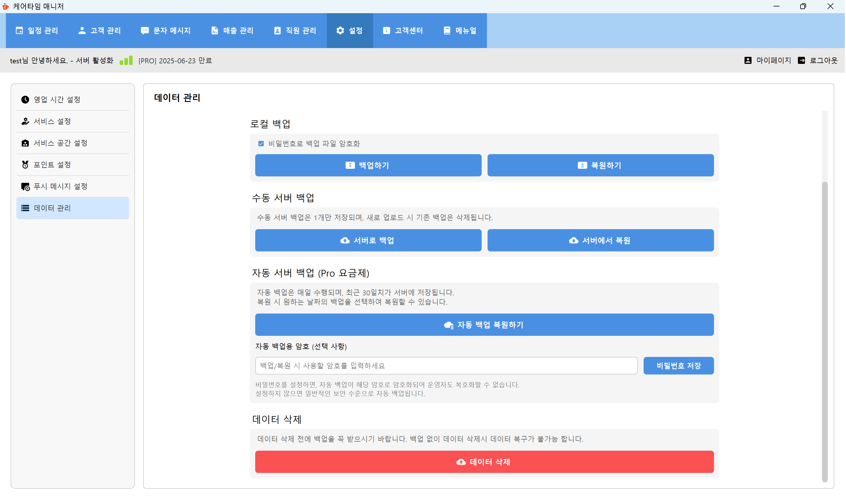Select the 데이터 관리 list icon

click(x=25, y=208)
